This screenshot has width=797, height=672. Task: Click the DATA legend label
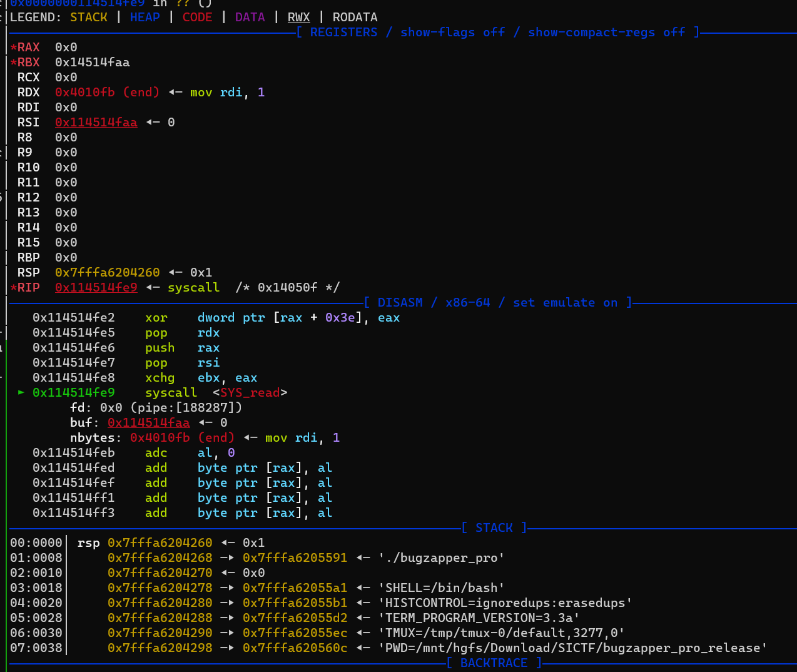tap(250, 17)
